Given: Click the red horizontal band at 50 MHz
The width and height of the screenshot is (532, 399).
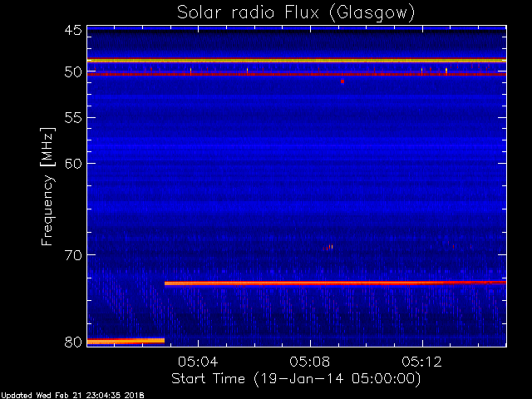Looking at the screenshot, I should click(x=297, y=74).
